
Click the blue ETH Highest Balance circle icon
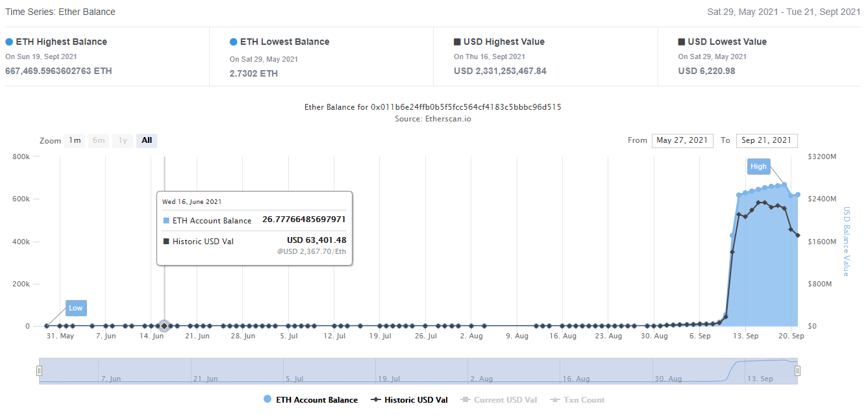tap(9, 42)
